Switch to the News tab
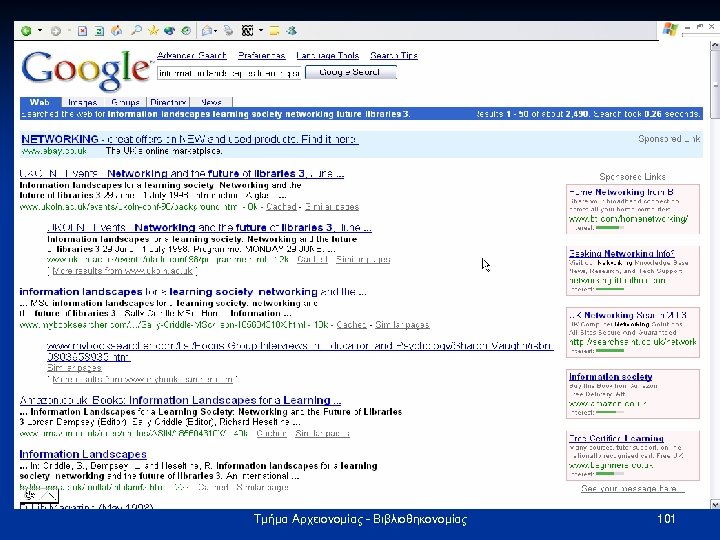Image resolution: width=720 pixels, height=540 pixels. coord(211,102)
